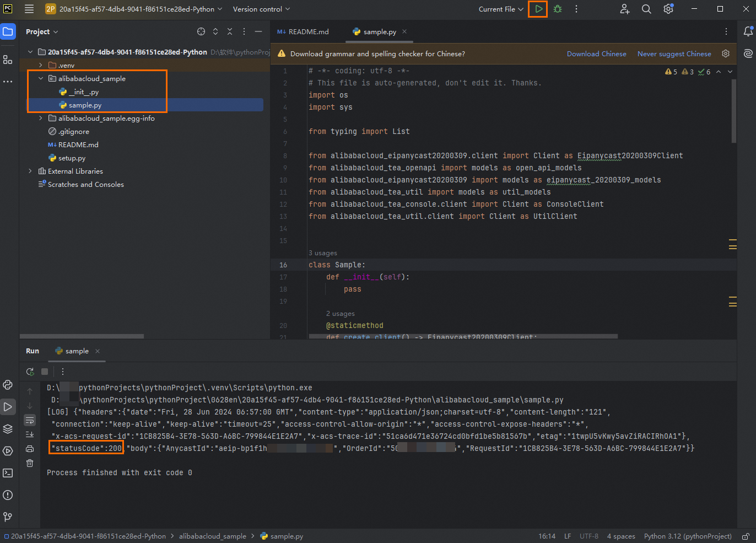Click the Never suggest Chinese link
Image resolution: width=756 pixels, height=543 pixels.
[x=674, y=54]
